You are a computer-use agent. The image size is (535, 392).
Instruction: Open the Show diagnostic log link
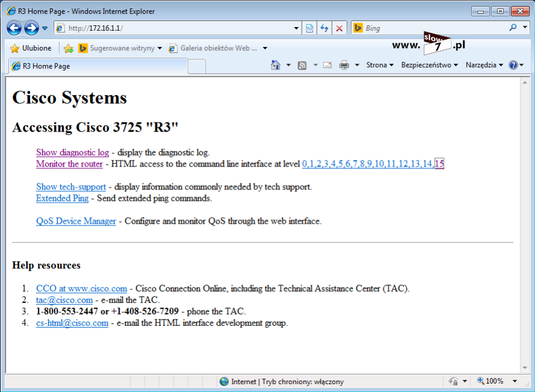point(72,152)
